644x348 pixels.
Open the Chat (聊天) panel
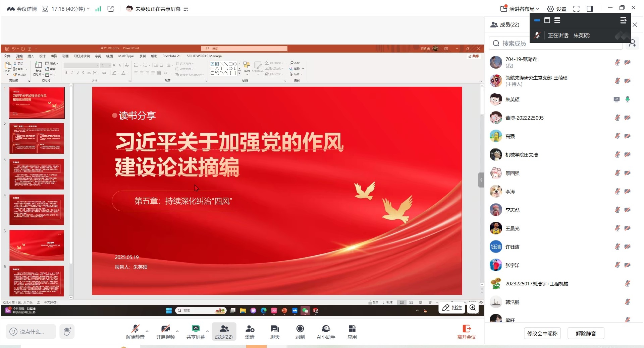275,332
